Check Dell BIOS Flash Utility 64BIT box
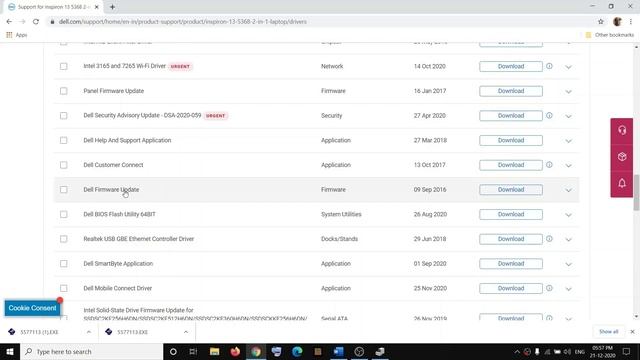The height and width of the screenshot is (360, 640). point(64,214)
